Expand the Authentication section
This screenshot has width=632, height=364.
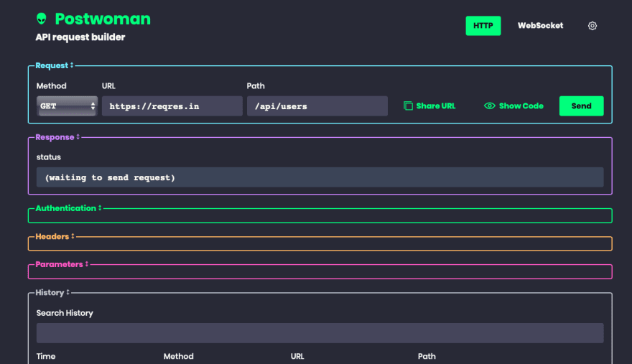68,208
